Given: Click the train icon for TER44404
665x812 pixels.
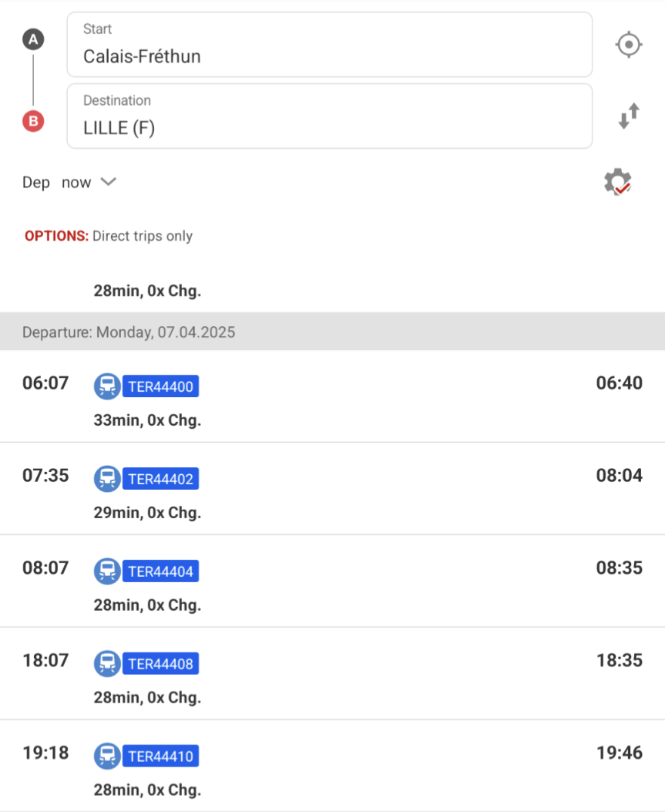Looking at the screenshot, I should click(x=107, y=571).
